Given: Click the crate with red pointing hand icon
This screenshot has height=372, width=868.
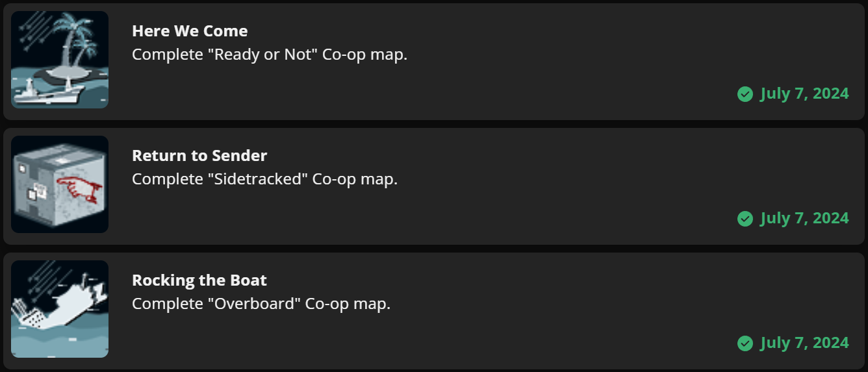Looking at the screenshot, I should click(x=60, y=184).
